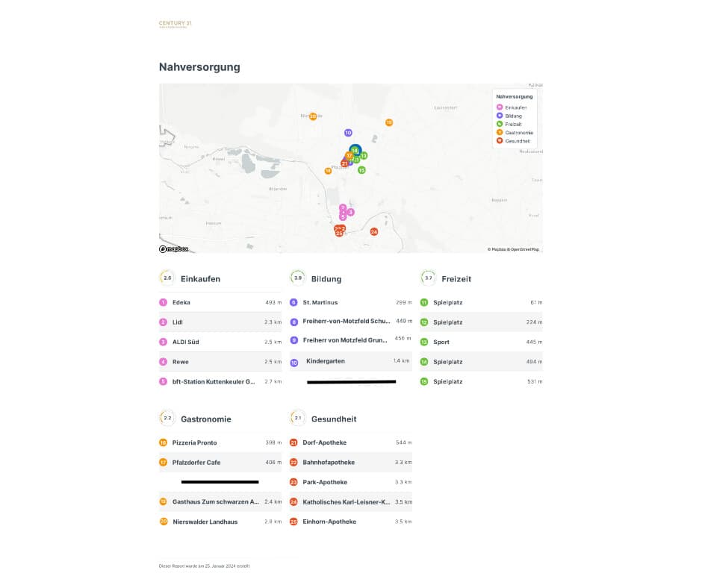Select the Pizzeria Pronto list entry
The height and width of the screenshot is (588, 702).
point(220,443)
